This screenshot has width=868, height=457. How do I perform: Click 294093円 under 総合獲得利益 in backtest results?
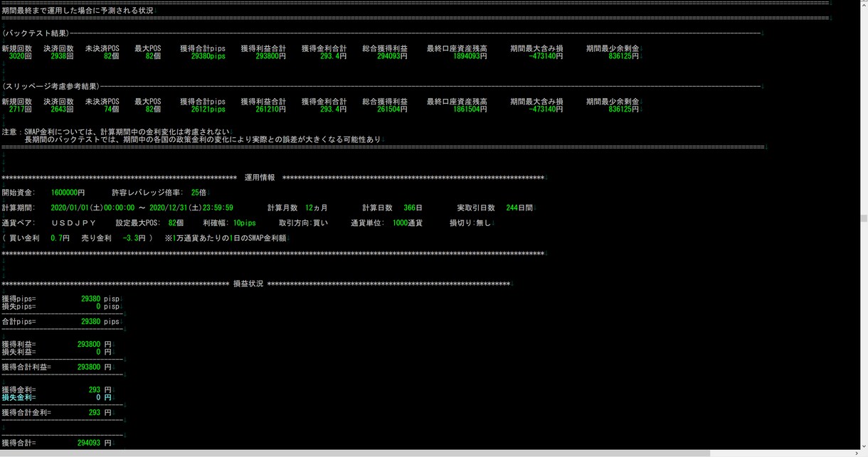coord(392,56)
